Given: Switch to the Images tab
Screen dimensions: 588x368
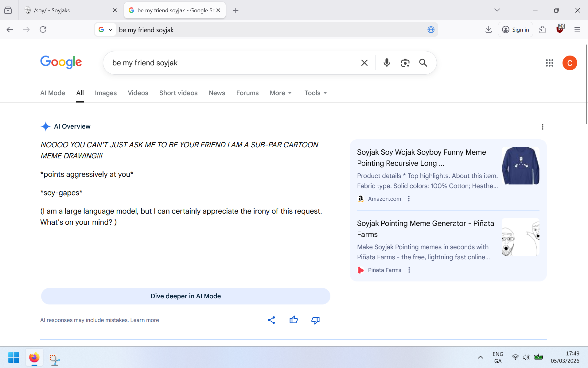Looking at the screenshot, I should click(x=106, y=93).
